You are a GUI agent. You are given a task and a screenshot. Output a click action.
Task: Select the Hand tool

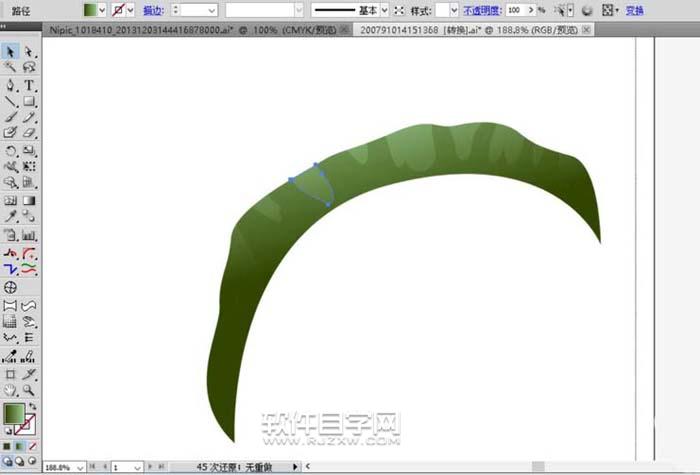tap(10, 389)
